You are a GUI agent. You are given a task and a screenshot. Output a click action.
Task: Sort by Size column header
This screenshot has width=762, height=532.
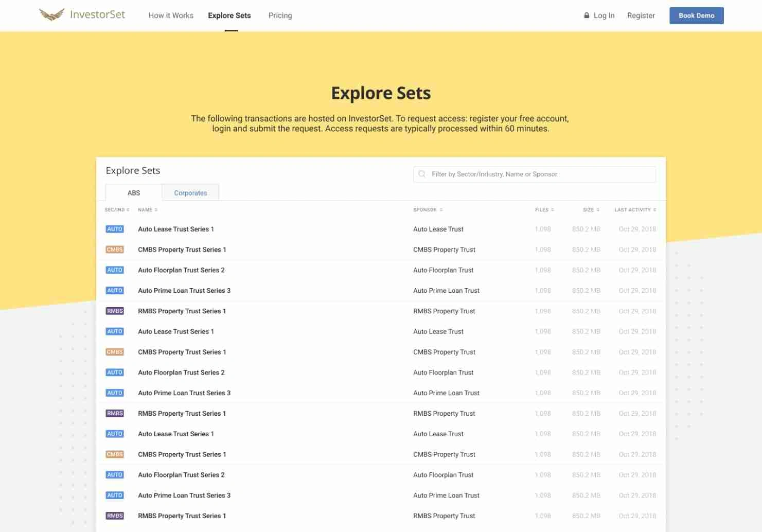click(591, 210)
